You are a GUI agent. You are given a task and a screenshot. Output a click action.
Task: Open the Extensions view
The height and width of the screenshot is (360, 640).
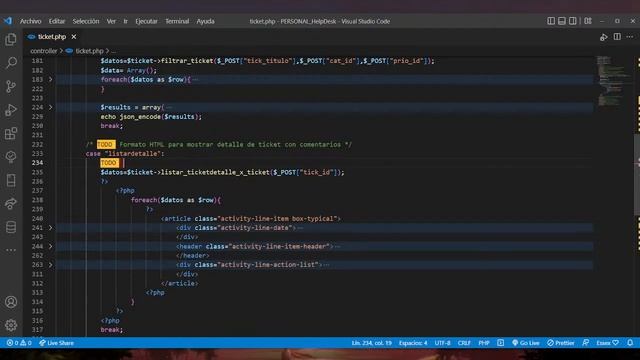pos(11,133)
